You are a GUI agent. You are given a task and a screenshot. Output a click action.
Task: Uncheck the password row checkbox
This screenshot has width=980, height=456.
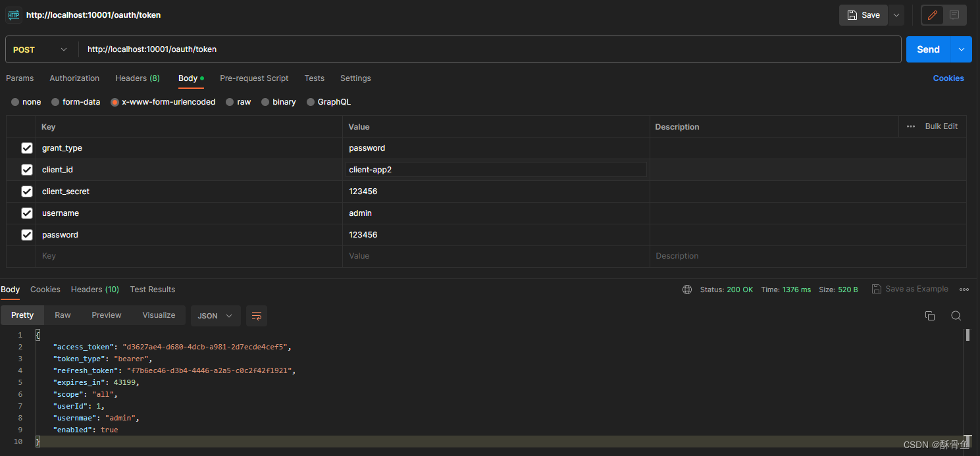click(x=27, y=235)
